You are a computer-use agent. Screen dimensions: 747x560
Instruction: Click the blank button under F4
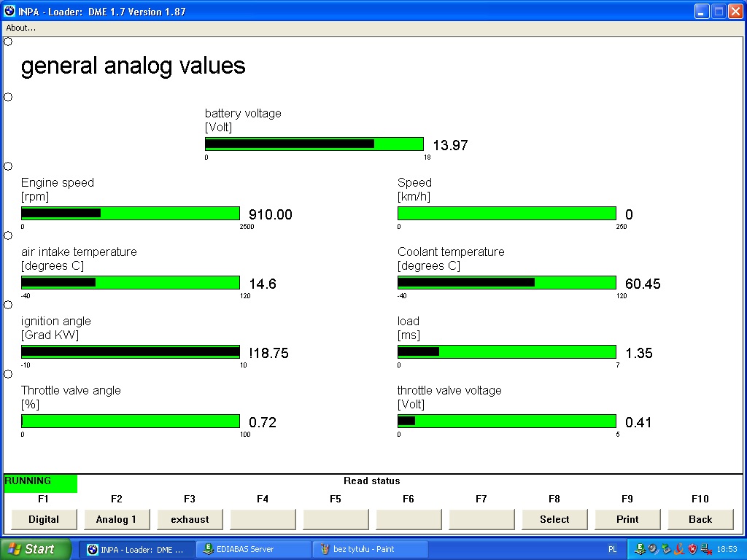[263, 519]
